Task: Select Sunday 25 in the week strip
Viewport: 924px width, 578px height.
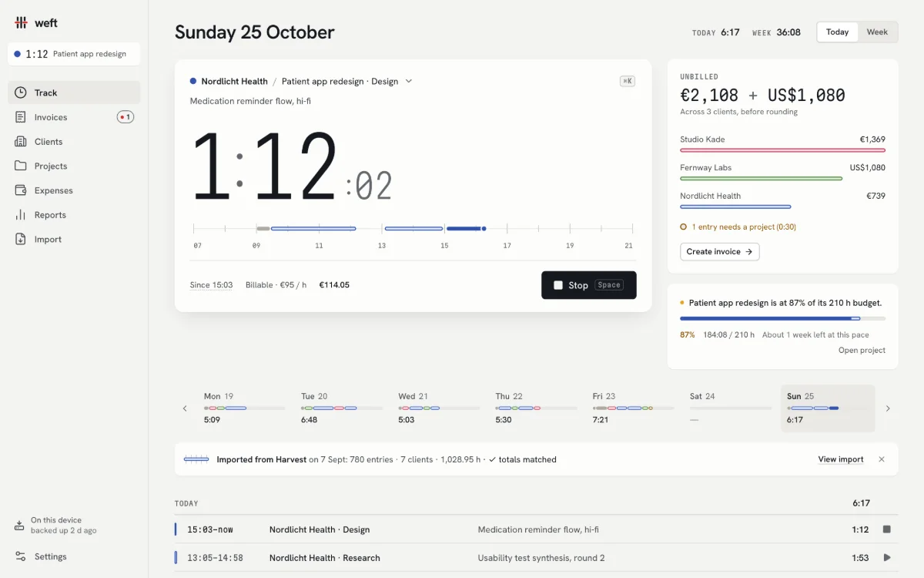Action: pyautogui.click(x=828, y=408)
